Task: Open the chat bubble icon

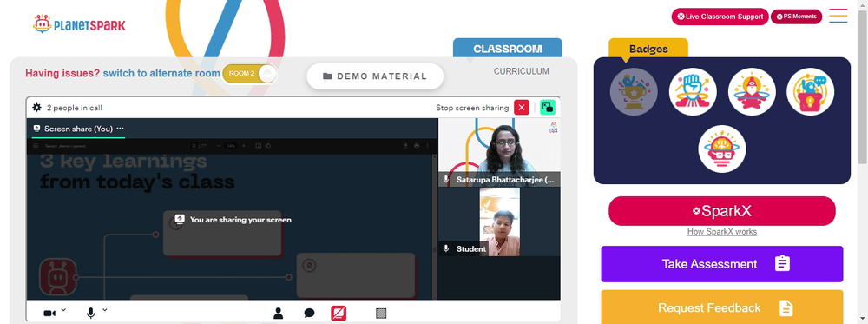Action: pos(310,314)
